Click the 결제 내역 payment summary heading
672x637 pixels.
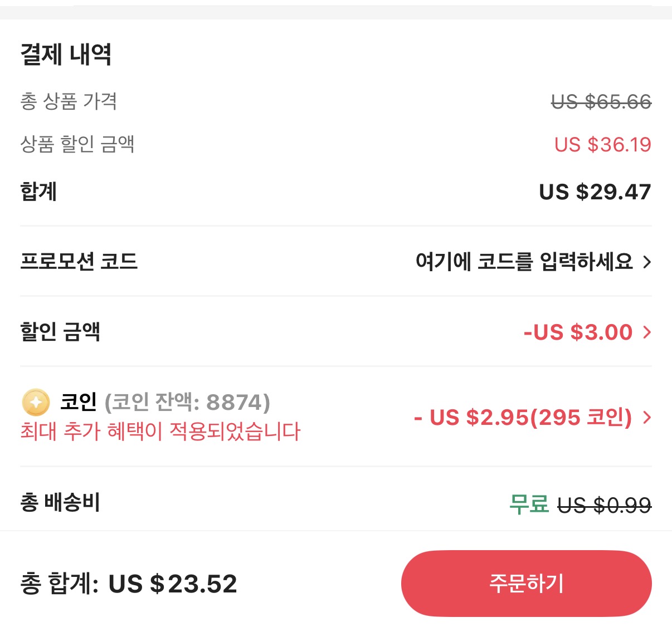66,55
